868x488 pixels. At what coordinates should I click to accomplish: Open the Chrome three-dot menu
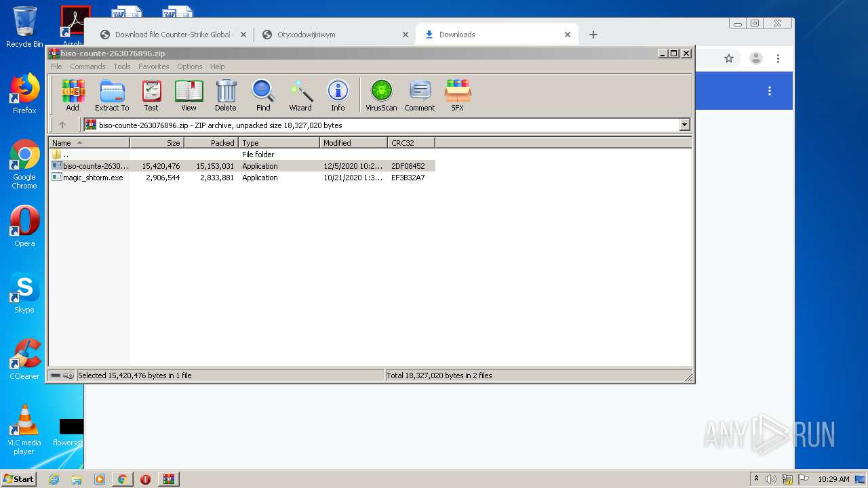778,59
